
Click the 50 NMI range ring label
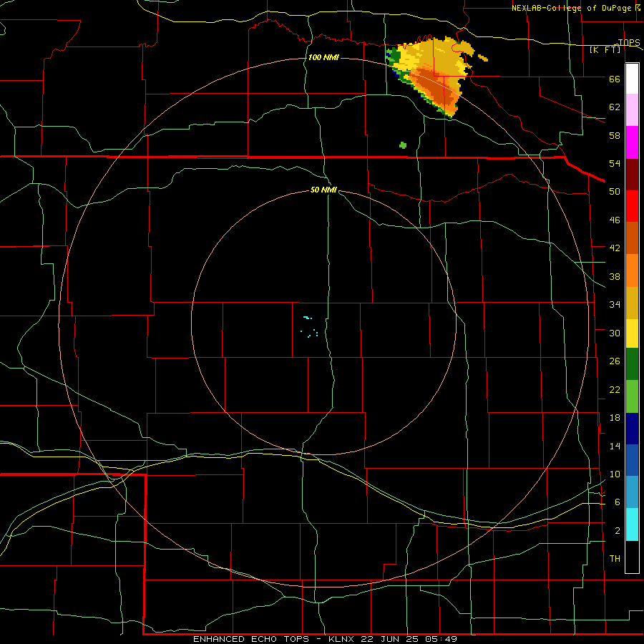(x=323, y=190)
